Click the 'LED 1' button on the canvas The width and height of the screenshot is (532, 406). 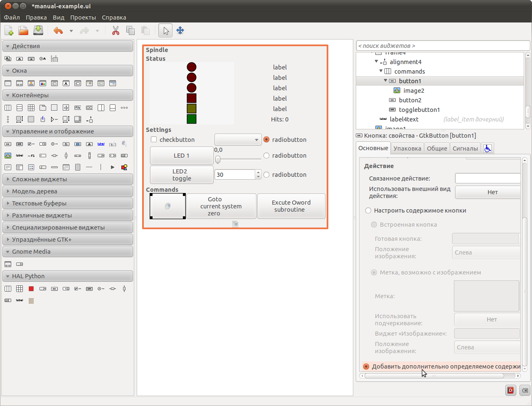[181, 156]
